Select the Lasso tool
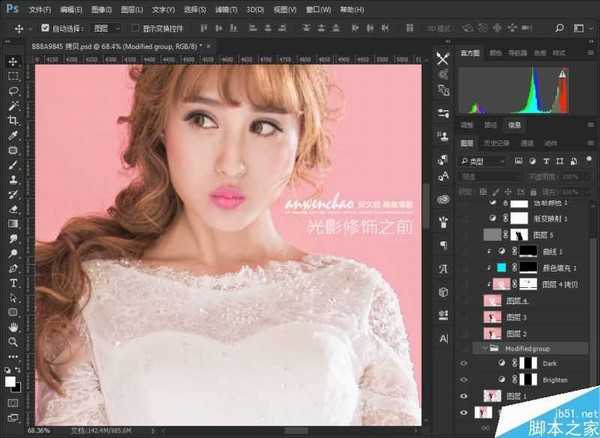This screenshot has width=600, height=438. point(13,91)
